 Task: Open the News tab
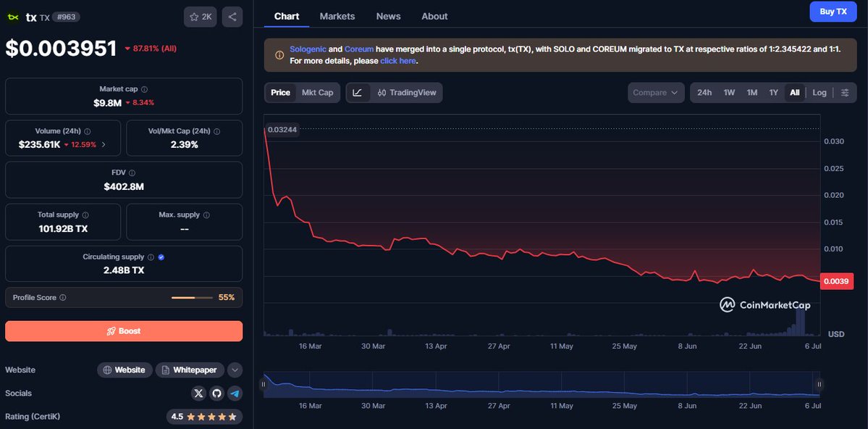coord(388,16)
